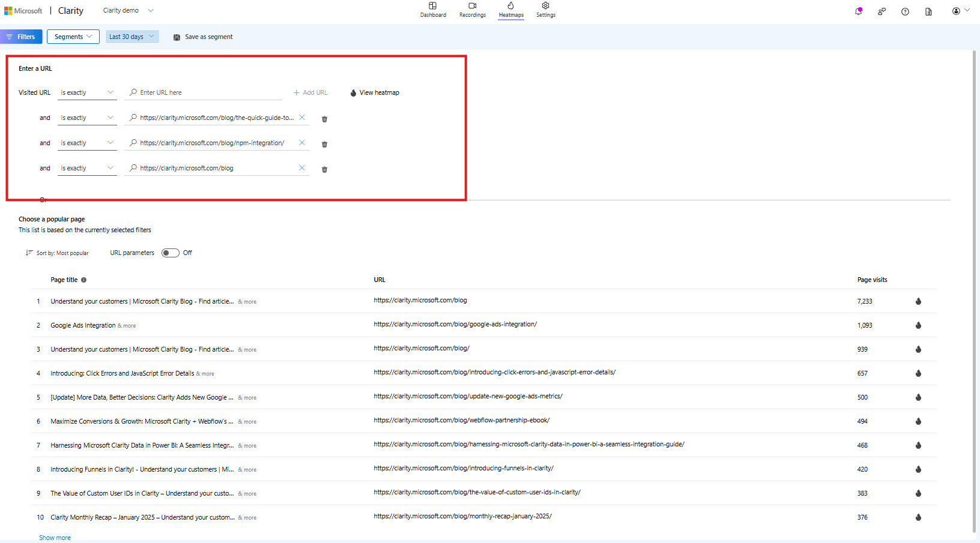980x543 pixels.
Task: View heatmap for webflow-partnership-ebook row
Action: point(918,421)
